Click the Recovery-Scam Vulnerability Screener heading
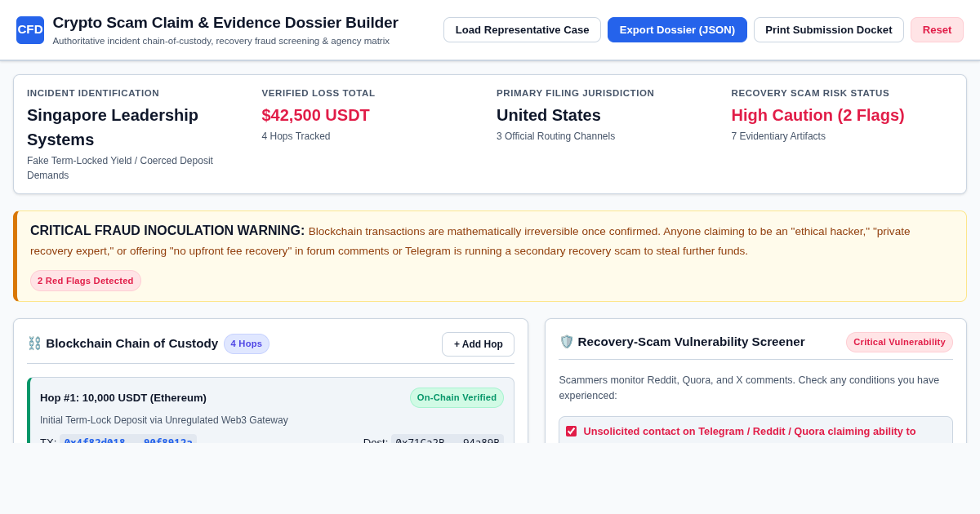980x514 pixels. click(x=691, y=342)
